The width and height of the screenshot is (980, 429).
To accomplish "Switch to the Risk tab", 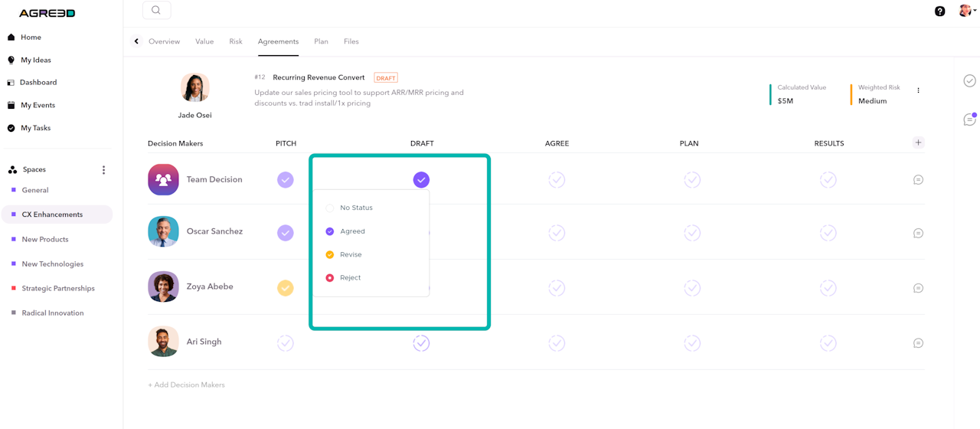I will coord(236,41).
